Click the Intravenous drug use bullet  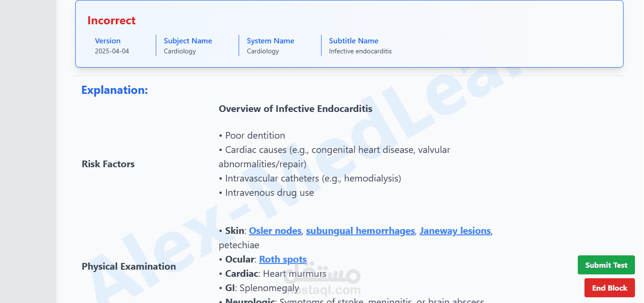click(x=266, y=192)
